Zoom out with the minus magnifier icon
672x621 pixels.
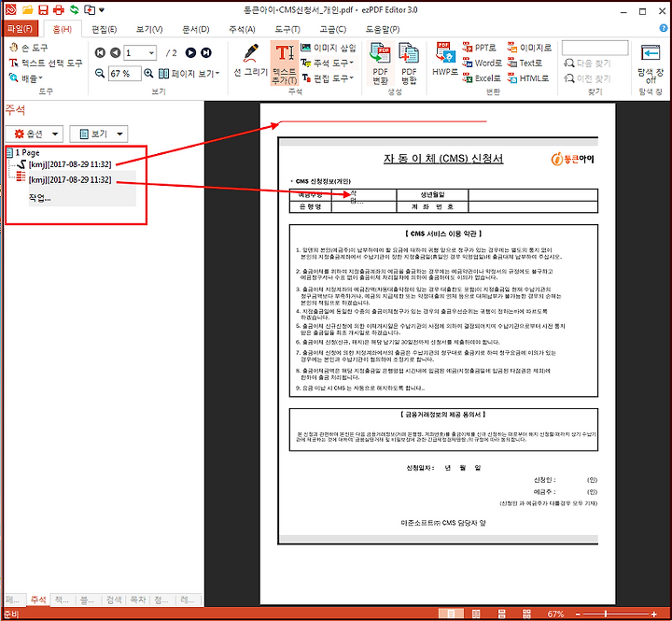[x=100, y=74]
